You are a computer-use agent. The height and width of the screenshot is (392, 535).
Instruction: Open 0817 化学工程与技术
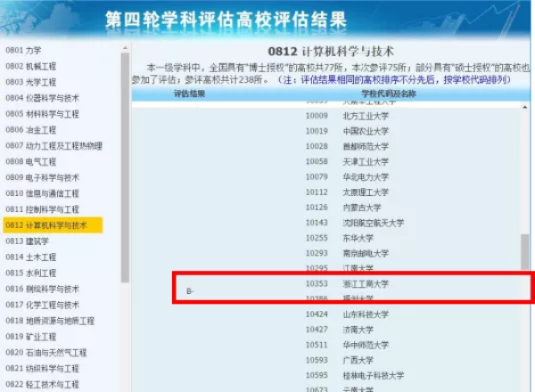click(x=42, y=305)
